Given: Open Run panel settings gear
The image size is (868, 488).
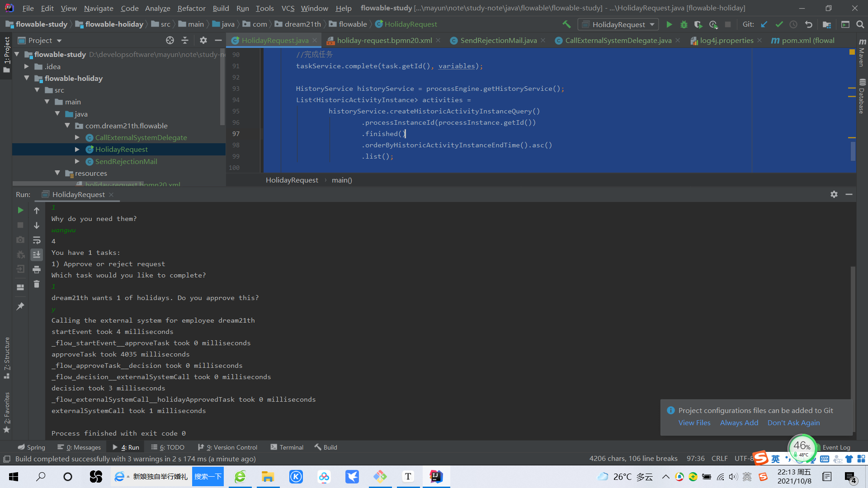Looking at the screenshot, I should click(834, 194).
